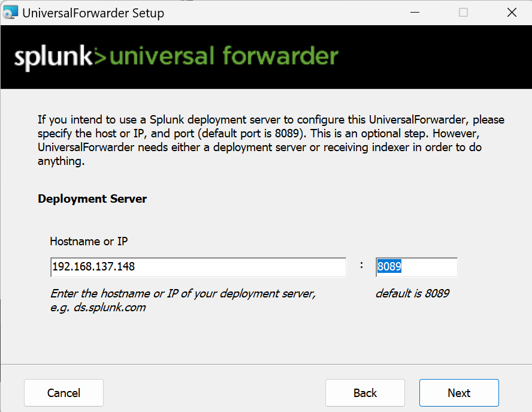The image size is (532, 412).
Task: Go to previous step with Back
Action: click(365, 393)
